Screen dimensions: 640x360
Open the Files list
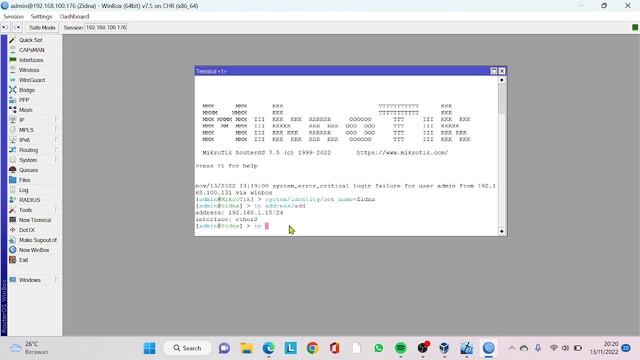[x=24, y=180]
